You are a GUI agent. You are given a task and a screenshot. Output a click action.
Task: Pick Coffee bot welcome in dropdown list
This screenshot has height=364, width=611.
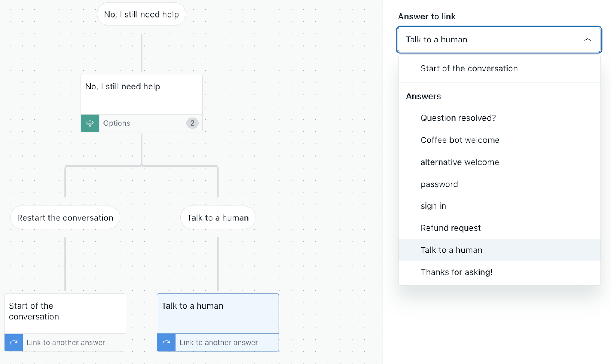point(460,140)
